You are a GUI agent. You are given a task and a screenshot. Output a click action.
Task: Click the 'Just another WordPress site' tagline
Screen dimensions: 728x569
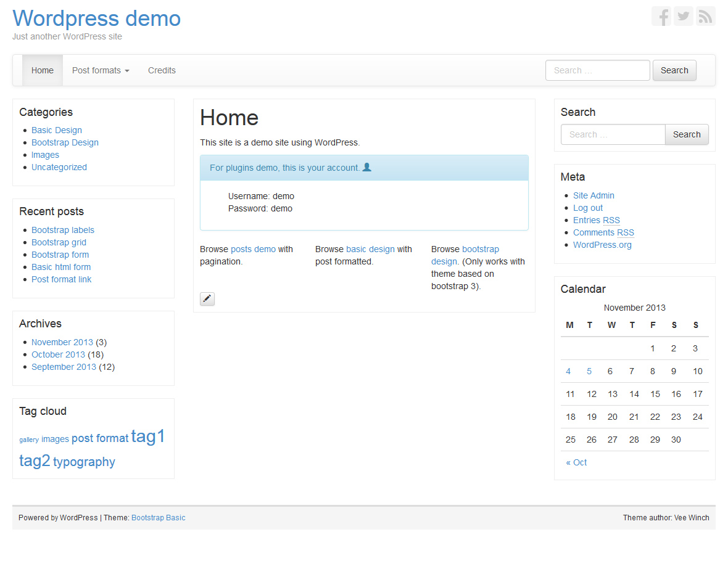tap(67, 36)
